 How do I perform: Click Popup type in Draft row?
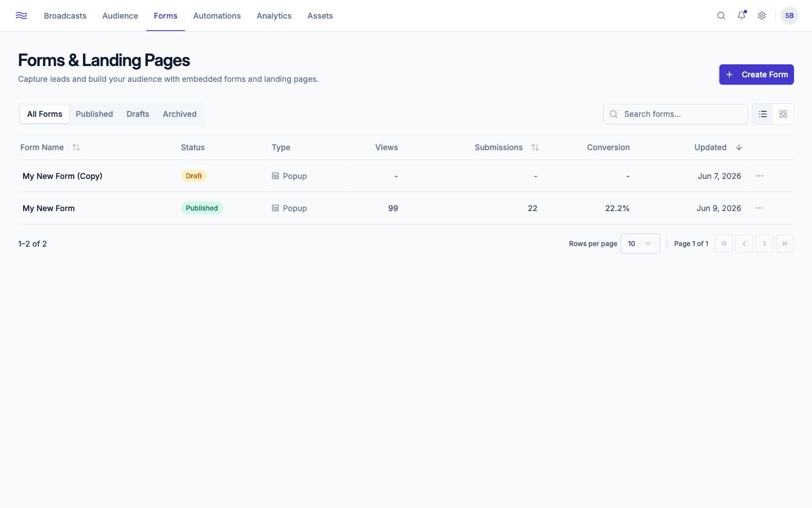point(289,176)
